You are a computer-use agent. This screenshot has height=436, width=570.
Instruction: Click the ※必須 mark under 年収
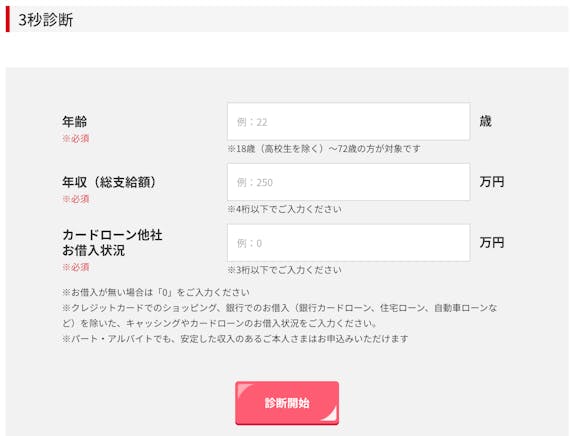76,199
